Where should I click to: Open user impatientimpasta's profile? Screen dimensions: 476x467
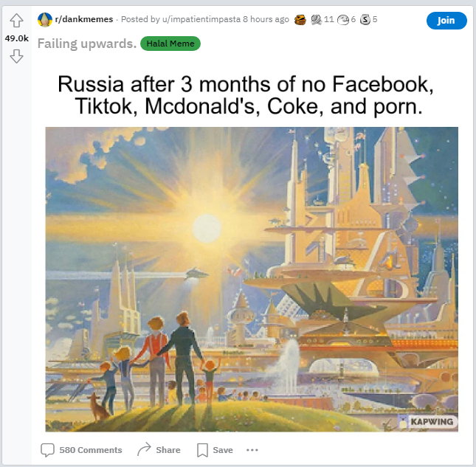click(201, 19)
